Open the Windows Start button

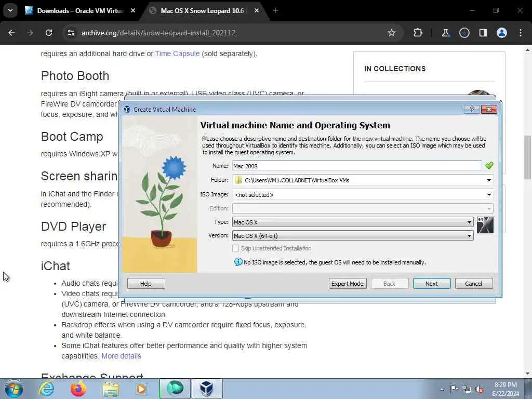[x=14, y=389]
